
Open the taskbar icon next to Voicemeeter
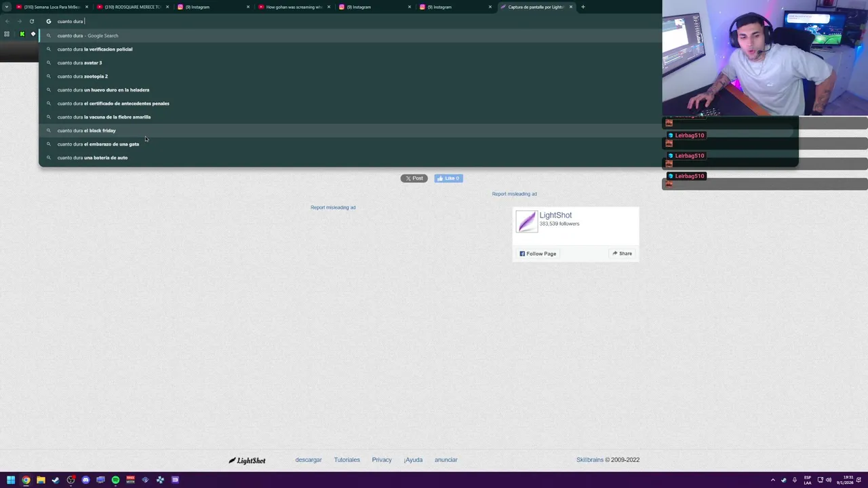click(145, 480)
